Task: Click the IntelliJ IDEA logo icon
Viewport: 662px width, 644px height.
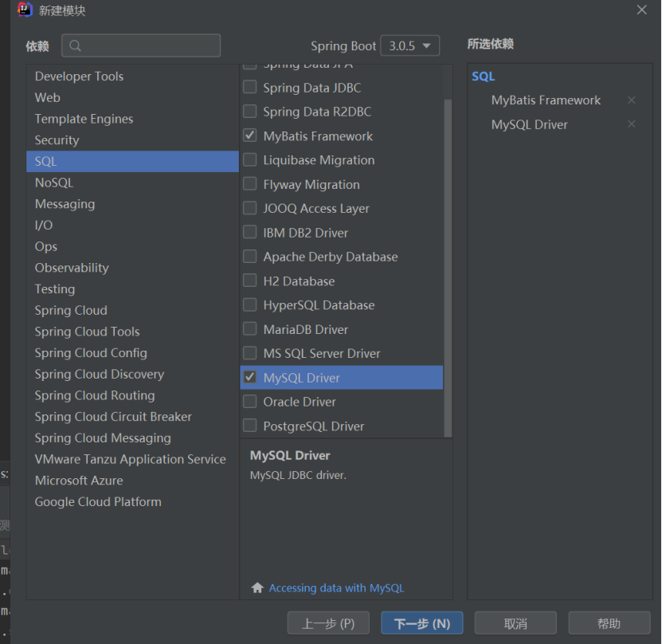Action: tap(25, 10)
